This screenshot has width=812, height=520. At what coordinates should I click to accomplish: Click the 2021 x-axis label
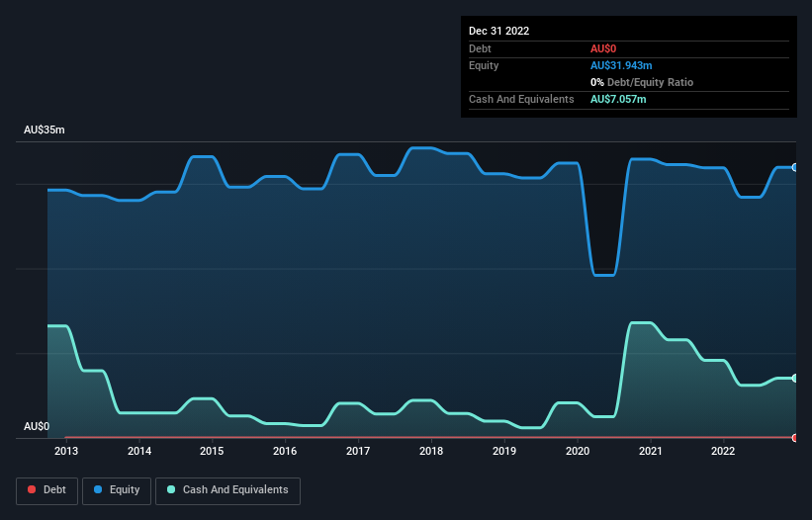pos(651,451)
